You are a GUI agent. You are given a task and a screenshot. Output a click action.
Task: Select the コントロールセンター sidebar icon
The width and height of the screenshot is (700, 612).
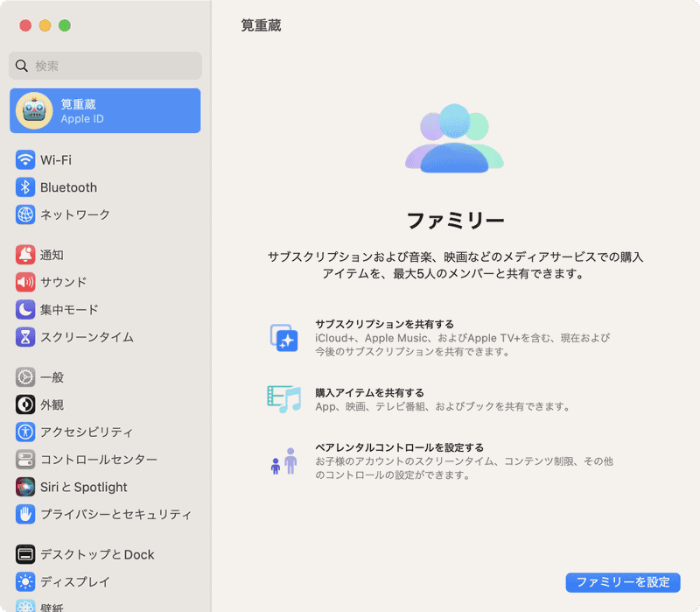pos(25,458)
